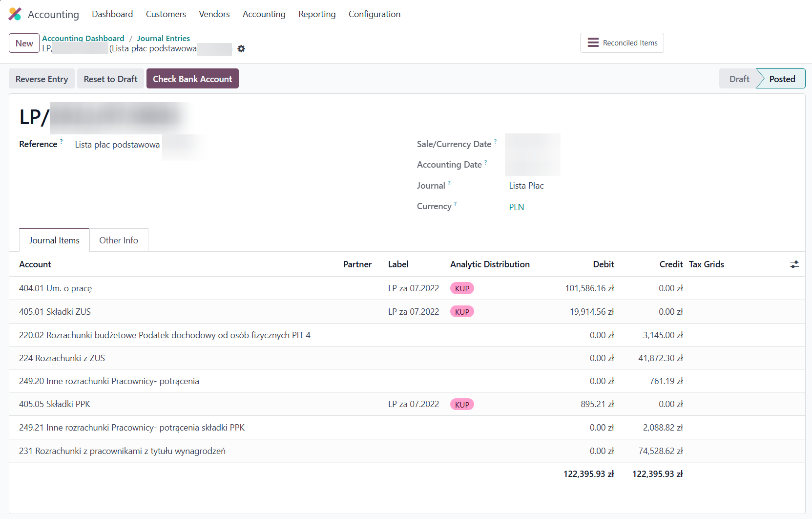Click the Reverse Entry button
The image size is (812, 519).
click(42, 79)
